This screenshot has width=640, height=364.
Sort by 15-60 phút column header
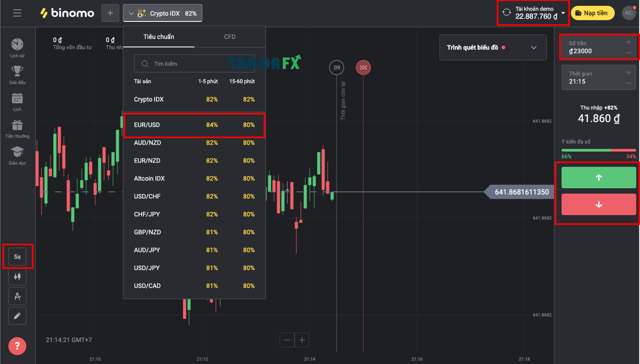(x=242, y=81)
